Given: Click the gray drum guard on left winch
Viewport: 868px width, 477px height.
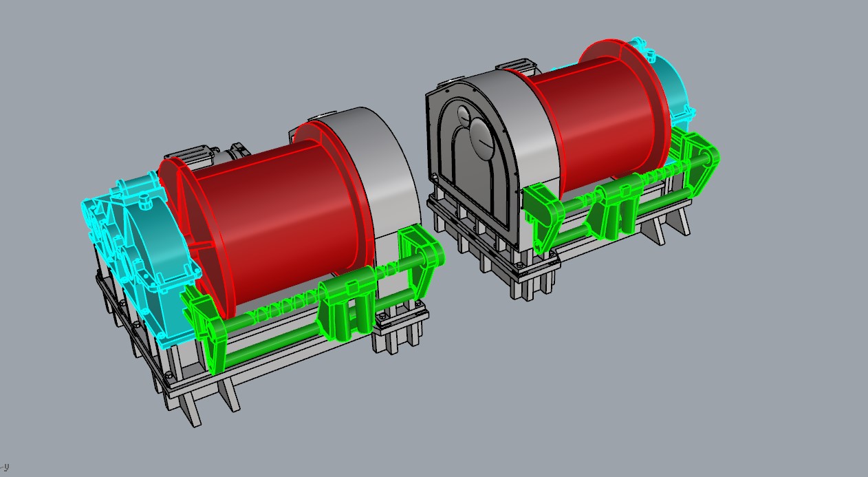Looking at the screenshot, I should pyautogui.click(x=375, y=172).
